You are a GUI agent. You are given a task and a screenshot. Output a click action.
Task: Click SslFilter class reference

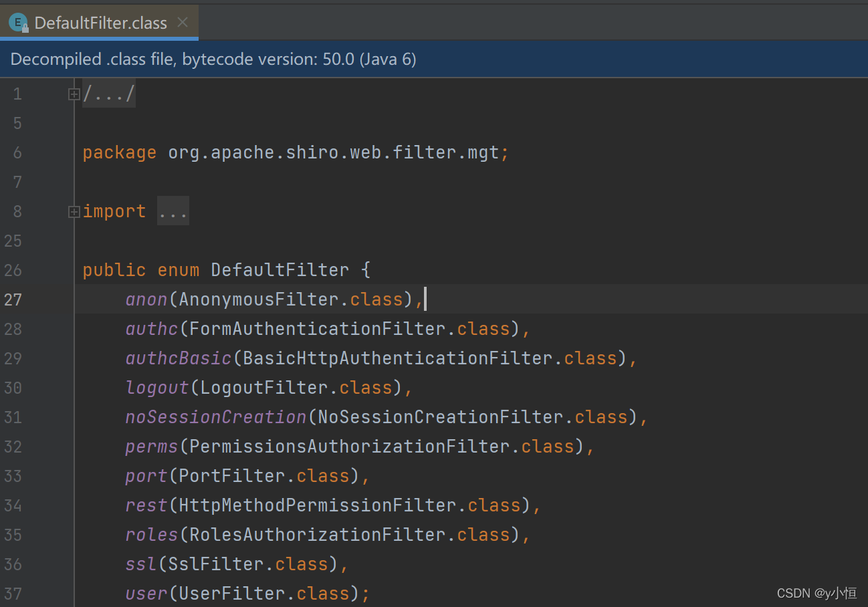click(216, 564)
